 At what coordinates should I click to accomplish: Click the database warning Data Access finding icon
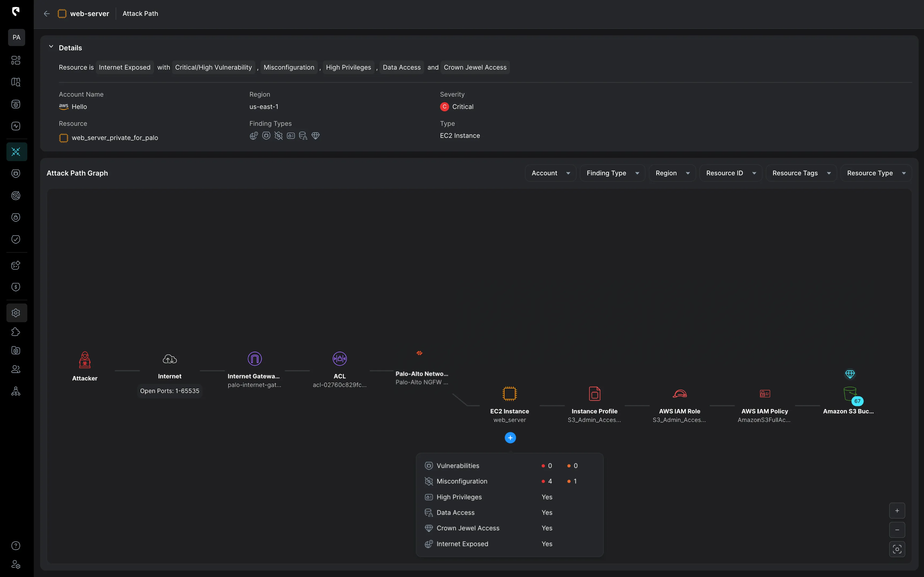pos(303,136)
